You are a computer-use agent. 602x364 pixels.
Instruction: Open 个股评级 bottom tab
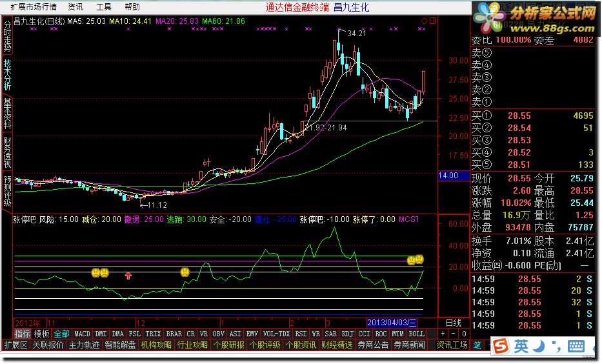pyautogui.click(x=265, y=345)
